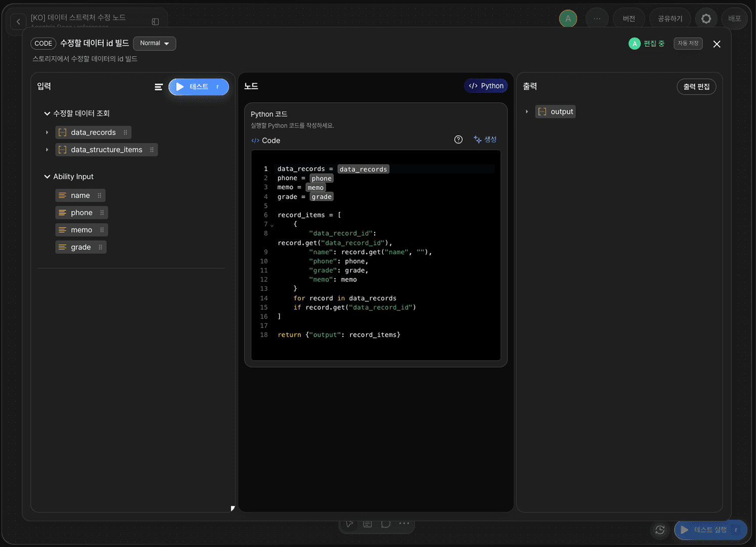Click the 버전 button
Screen dimensions: 756x547
[629, 19]
